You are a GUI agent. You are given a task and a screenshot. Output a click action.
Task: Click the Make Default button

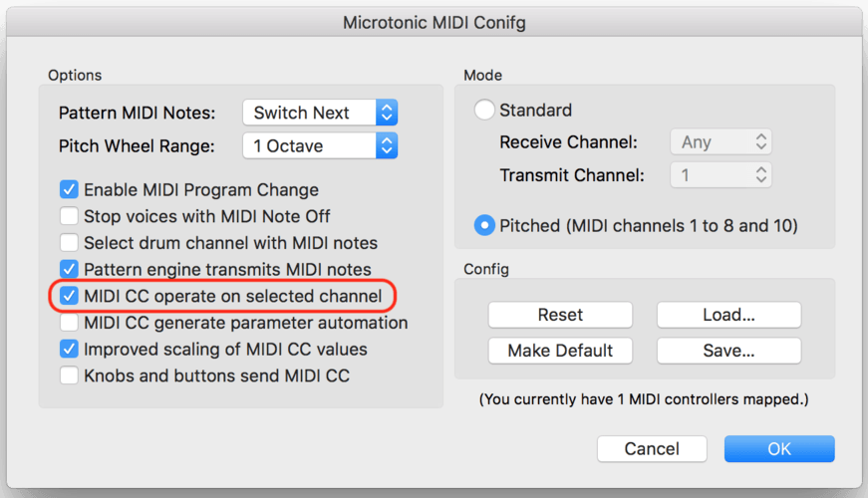[560, 351]
